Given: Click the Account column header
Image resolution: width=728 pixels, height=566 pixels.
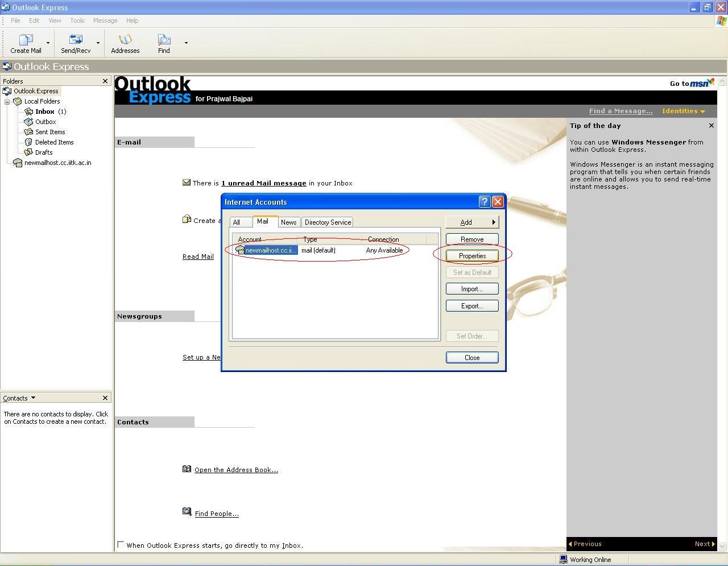Looking at the screenshot, I should pos(266,239).
